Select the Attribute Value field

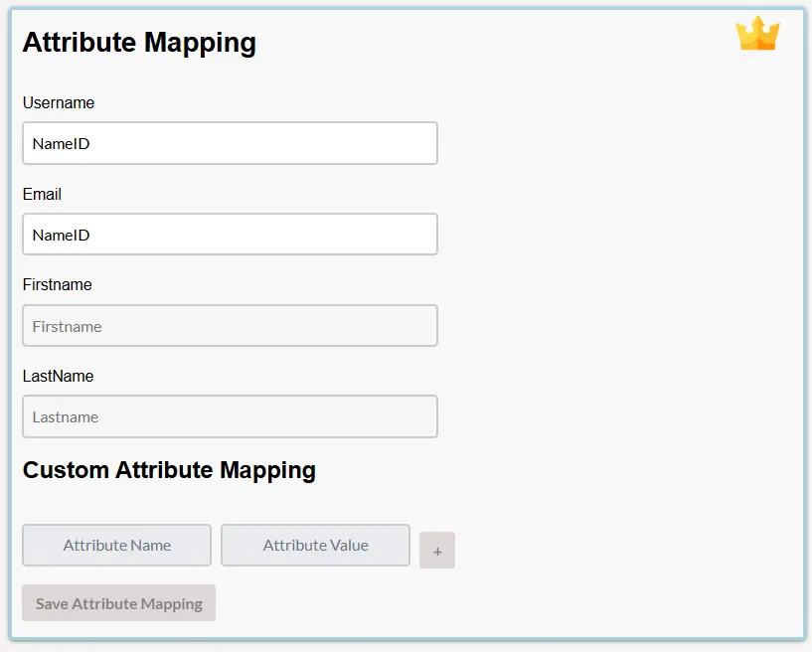point(315,546)
